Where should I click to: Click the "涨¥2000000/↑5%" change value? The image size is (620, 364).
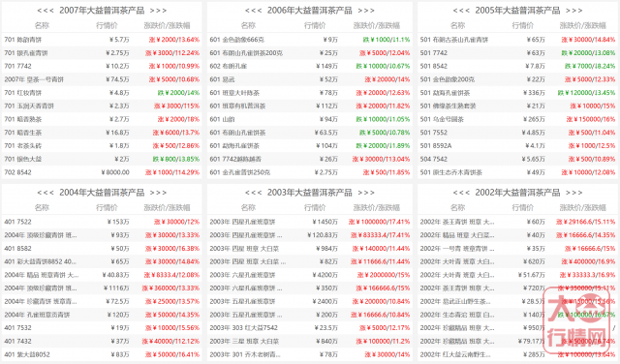point(384,275)
